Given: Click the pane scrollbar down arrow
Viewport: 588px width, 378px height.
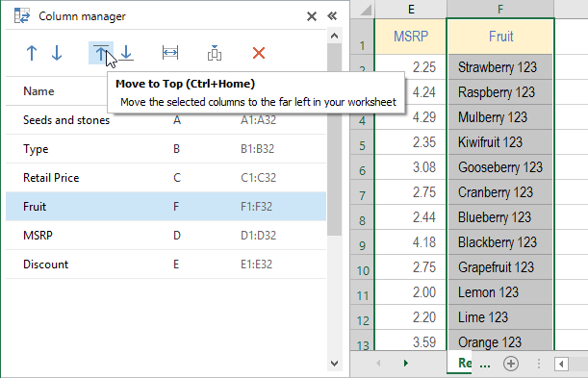Looking at the screenshot, I should [334, 363].
